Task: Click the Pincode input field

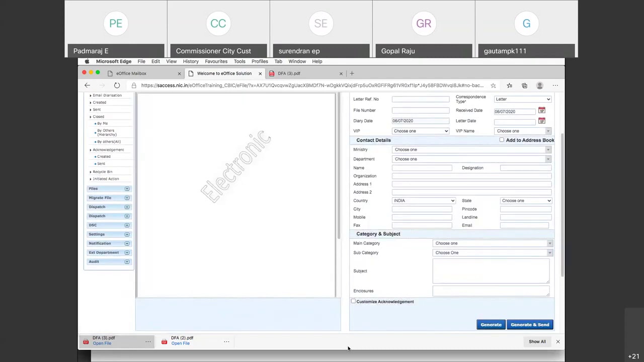Action: coord(526,209)
